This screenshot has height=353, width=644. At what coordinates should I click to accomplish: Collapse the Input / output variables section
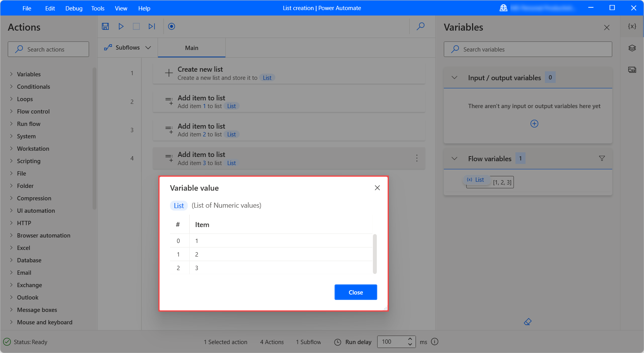click(454, 77)
